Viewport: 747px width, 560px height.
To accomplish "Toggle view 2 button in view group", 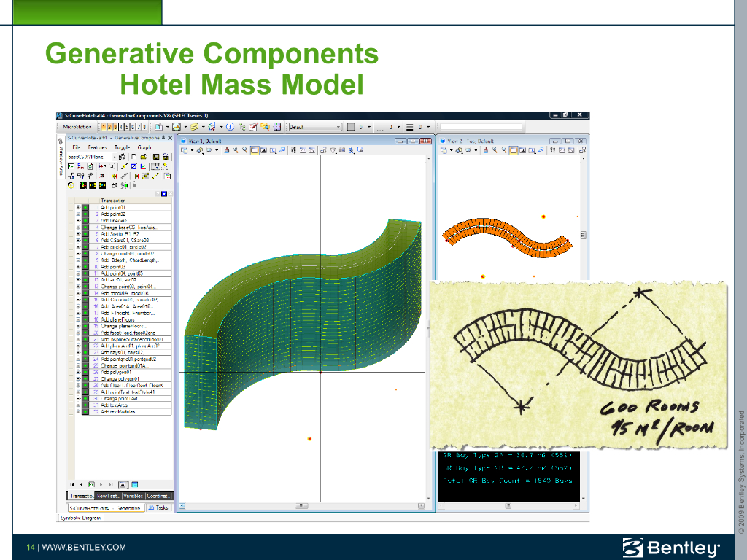I will click(x=109, y=127).
